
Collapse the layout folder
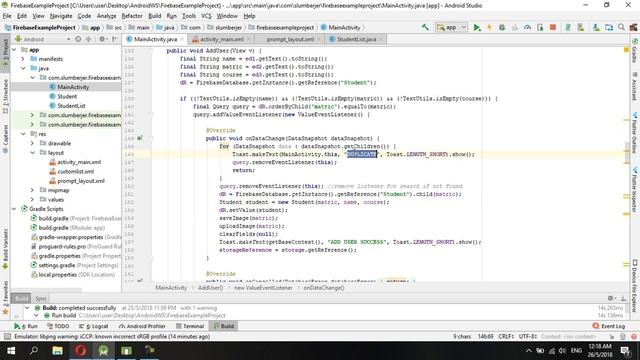tap(33, 153)
